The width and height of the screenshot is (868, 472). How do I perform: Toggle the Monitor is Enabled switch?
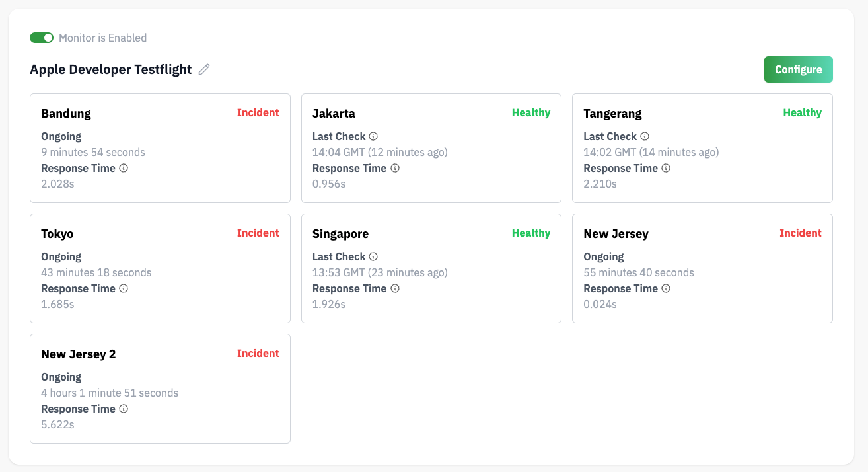pyautogui.click(x=42, y=38)
